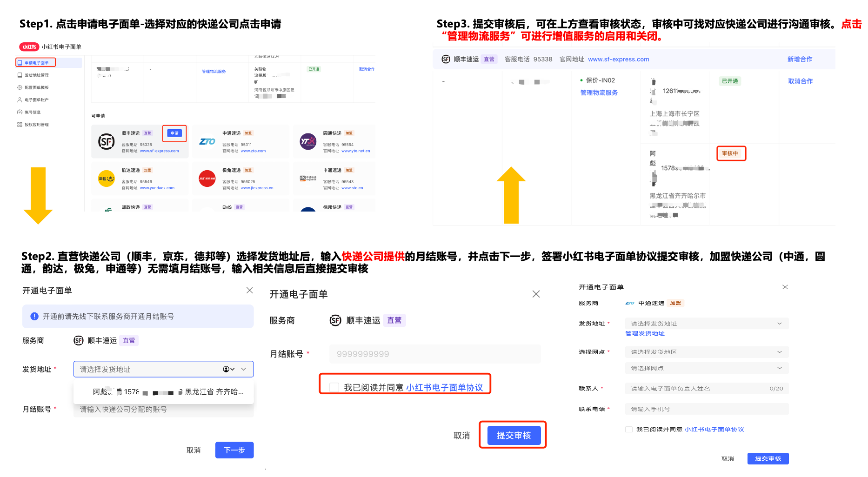Image resolution: width=868 pixels, height=477 pixels.
Task: Open the www.jtexpress.cn link
Action: [x=257, y=188]
